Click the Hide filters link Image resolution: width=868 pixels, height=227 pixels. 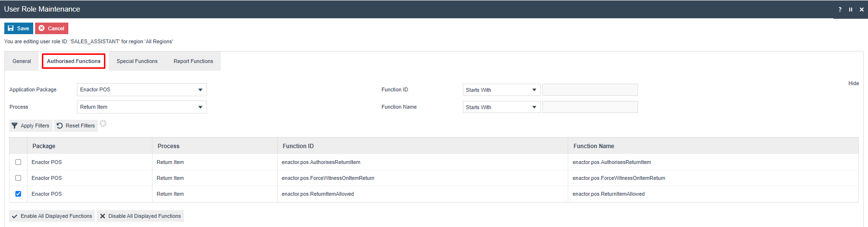pyautogui.click(x=854, y=83)
